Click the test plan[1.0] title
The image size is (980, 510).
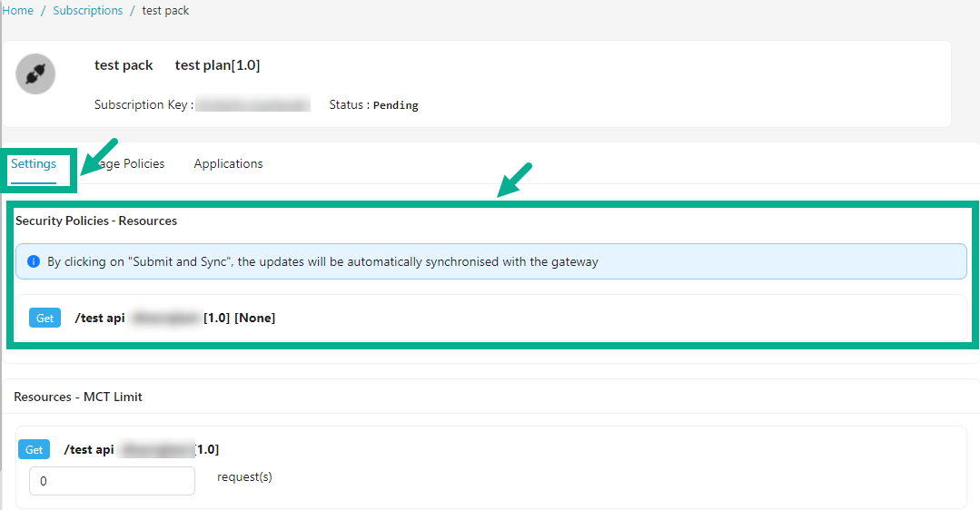(x=217, y=65)
